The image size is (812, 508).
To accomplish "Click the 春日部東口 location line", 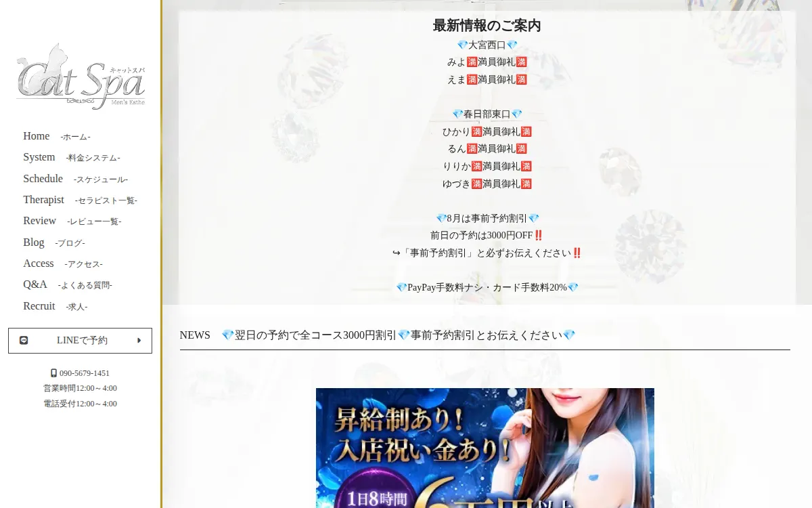I will coord(487,114).
